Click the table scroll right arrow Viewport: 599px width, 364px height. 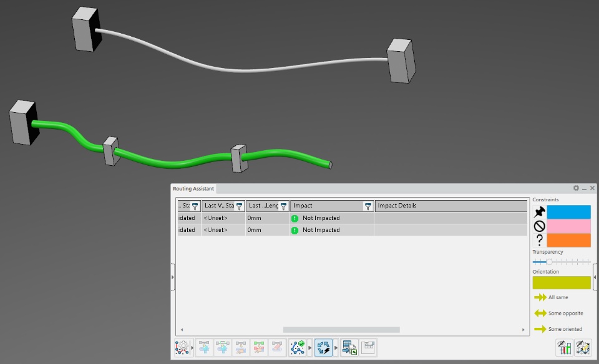524,330
